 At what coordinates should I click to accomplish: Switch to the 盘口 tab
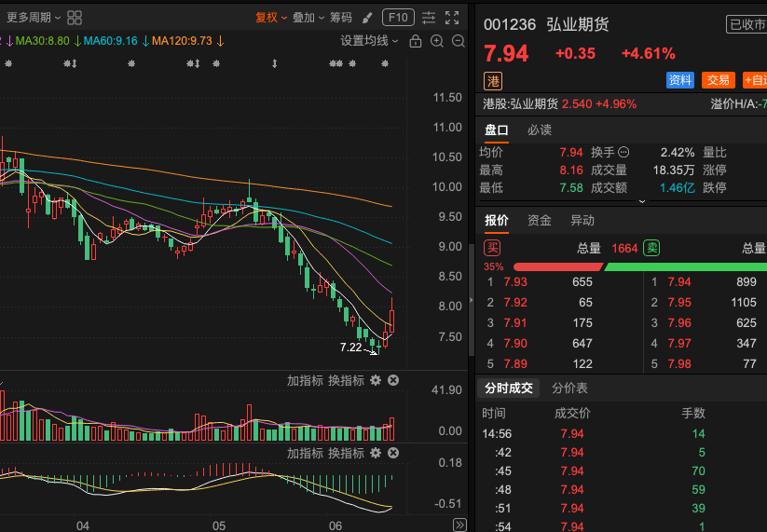coord(497,130)
